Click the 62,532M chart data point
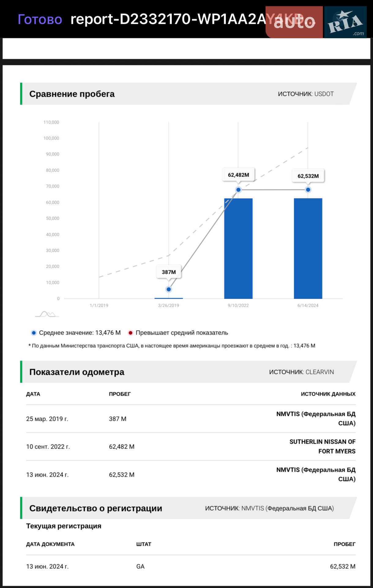Viewport: 373px width, 588px height. (x=308, y=190)
